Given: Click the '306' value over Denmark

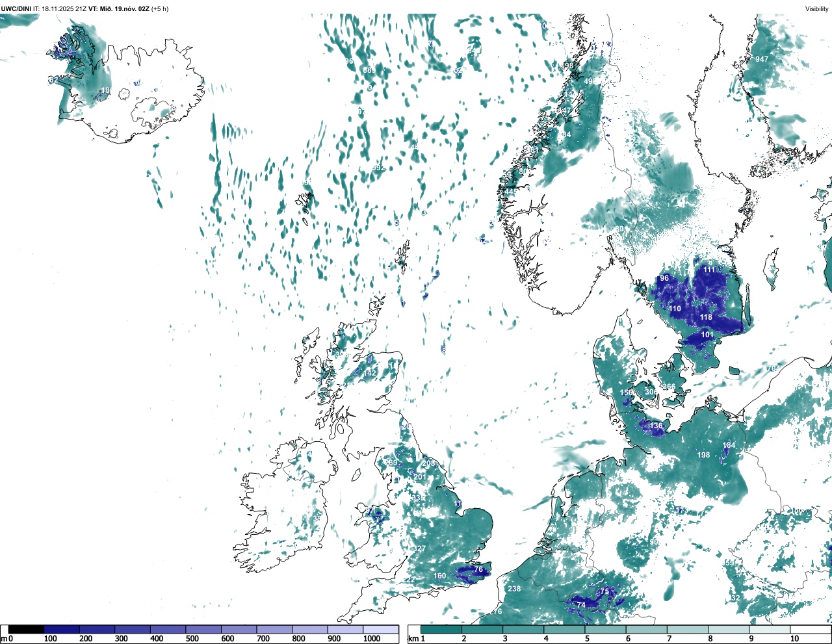Looking at the screenshot, I should click(x=651, y=393).
